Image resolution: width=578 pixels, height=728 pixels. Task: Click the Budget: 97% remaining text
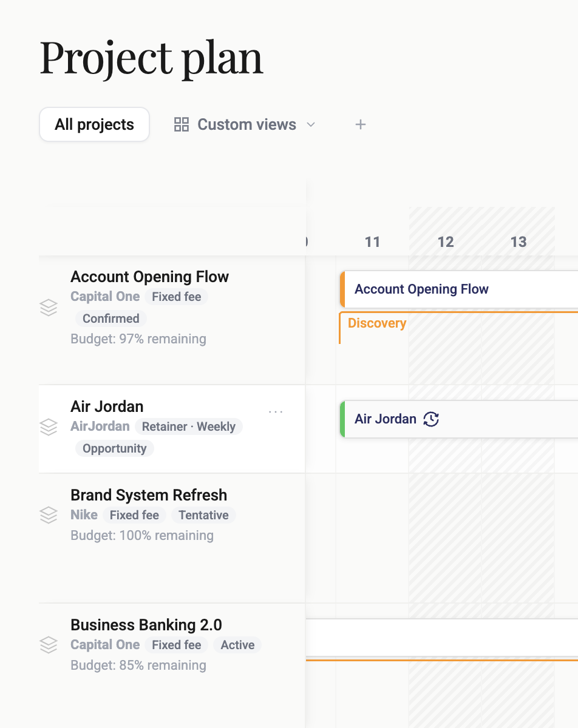tap(138, 339)
